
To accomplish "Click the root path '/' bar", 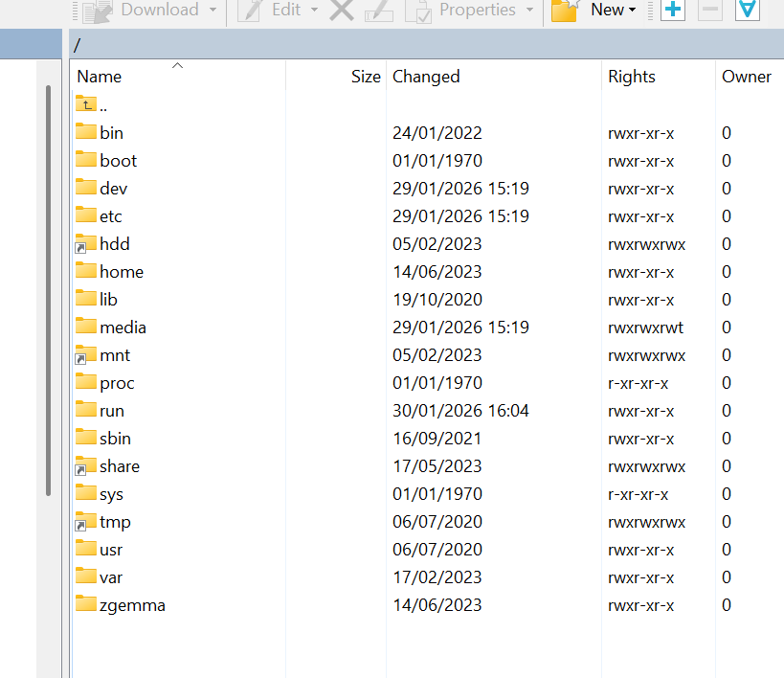I will [x=427, y=45].
